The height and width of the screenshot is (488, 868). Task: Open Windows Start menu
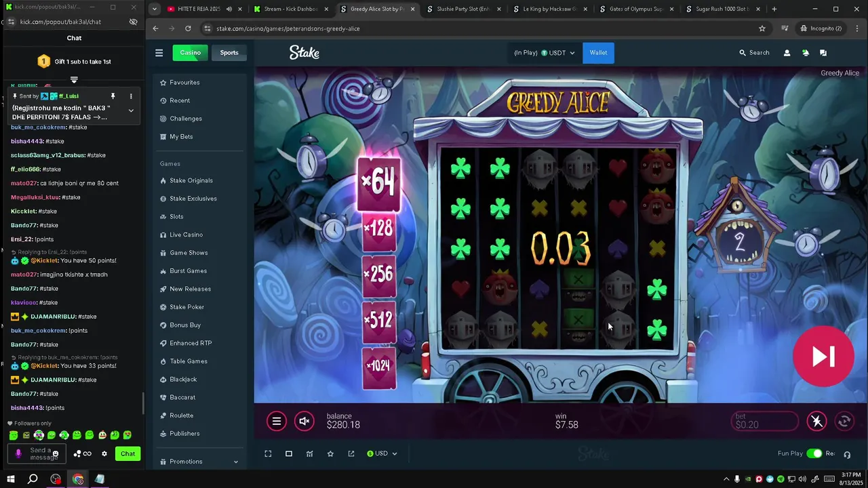(x=10, y=479)
